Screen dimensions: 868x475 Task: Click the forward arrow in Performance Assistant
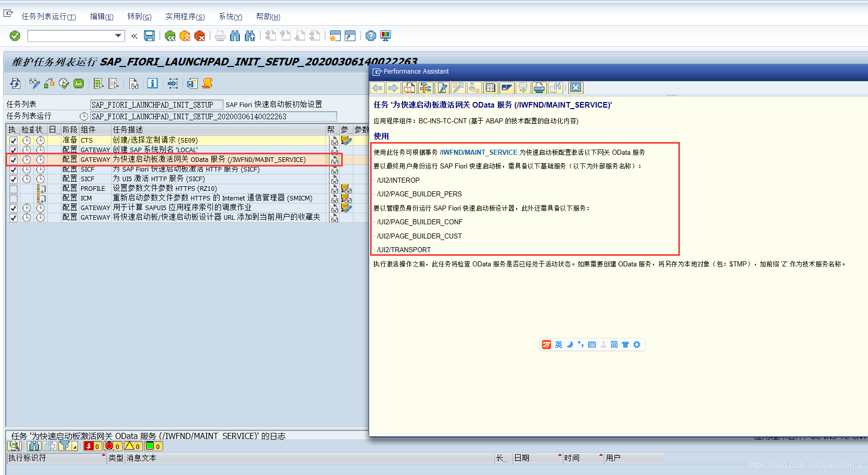tap(393, 88)
